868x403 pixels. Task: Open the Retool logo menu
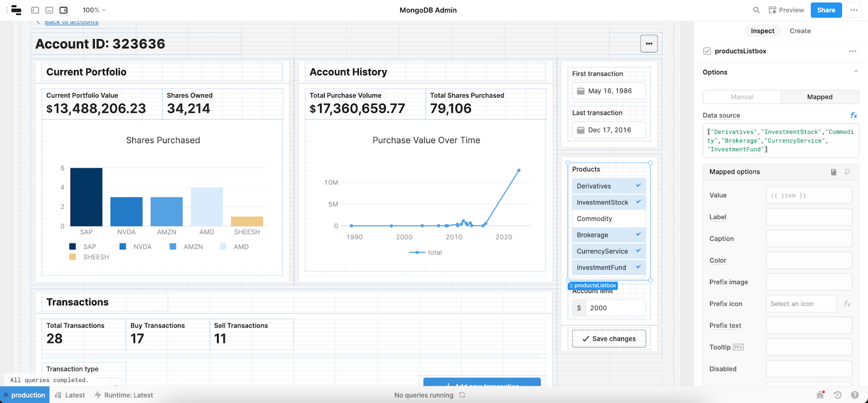click(16, 10)
